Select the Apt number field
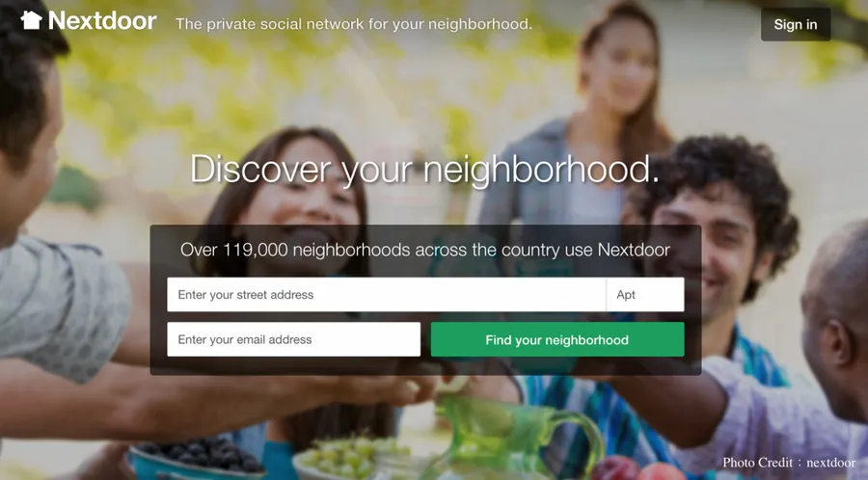Viewport: 868px width, 480px height. pos(645,295)
